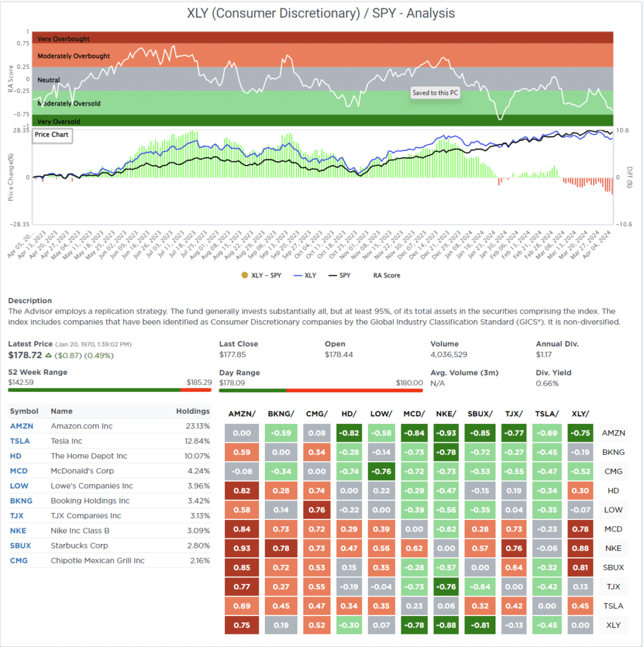Click the Neutral zone label

49,80
